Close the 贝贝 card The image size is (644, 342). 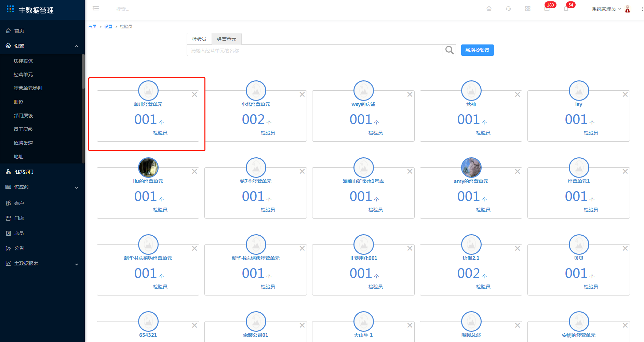pyautogui.click(x=625, y=248)
